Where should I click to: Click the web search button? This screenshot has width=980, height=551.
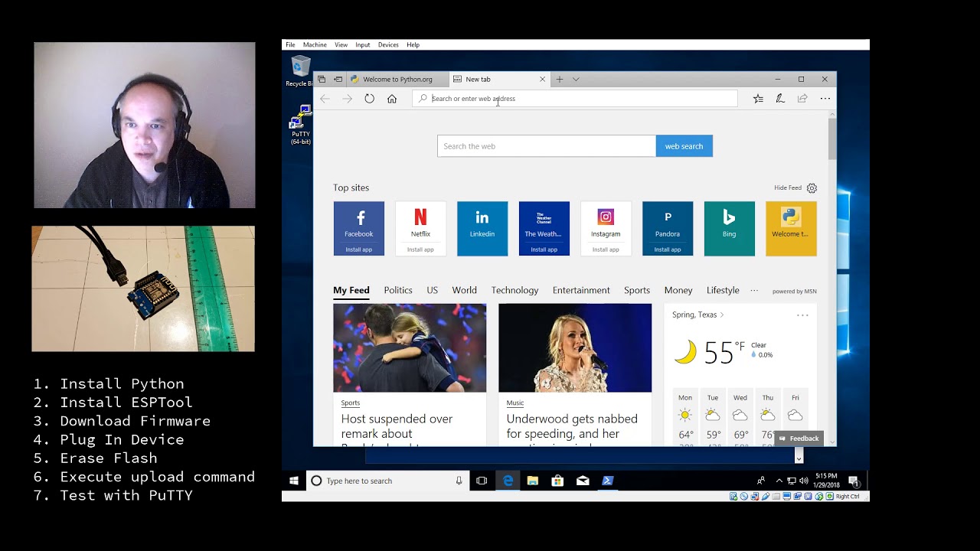tap(684, 146)
